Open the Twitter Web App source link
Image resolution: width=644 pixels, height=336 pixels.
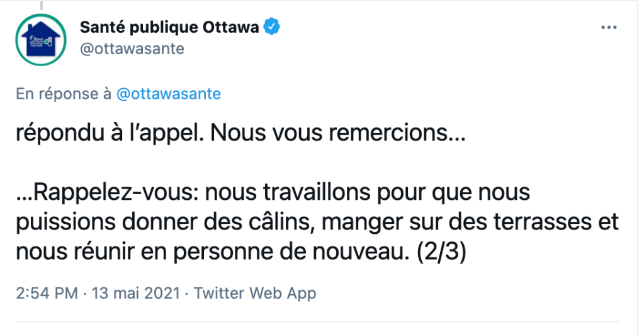[x=255, y=293]
